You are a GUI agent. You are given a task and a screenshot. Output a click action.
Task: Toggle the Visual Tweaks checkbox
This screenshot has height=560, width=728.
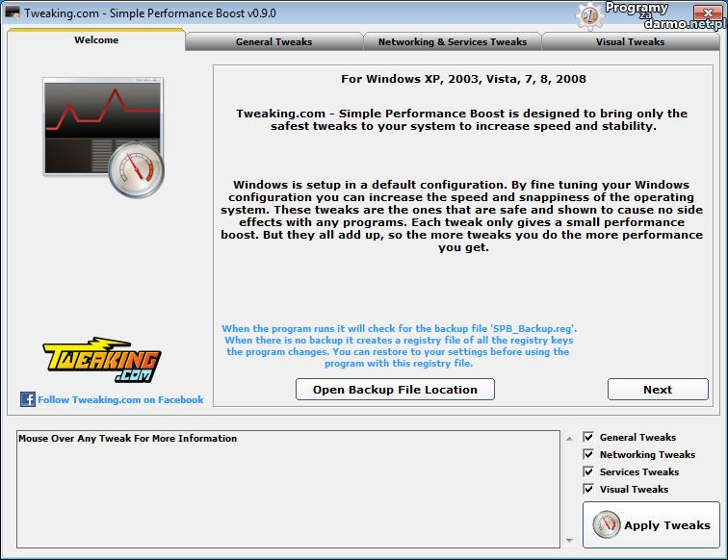pyautogui.click(x=588, y=489)
